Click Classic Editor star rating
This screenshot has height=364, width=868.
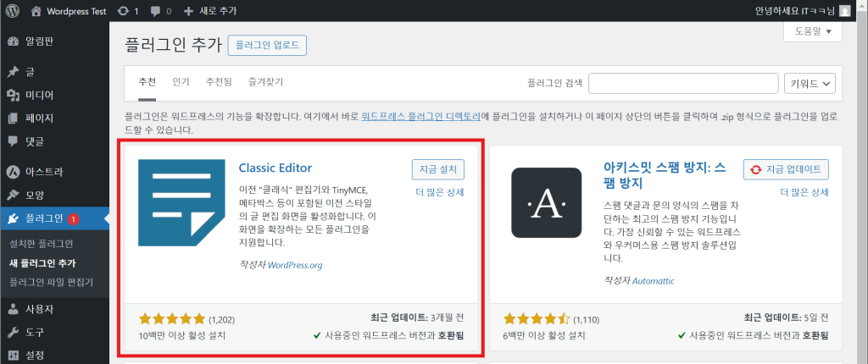172,318
